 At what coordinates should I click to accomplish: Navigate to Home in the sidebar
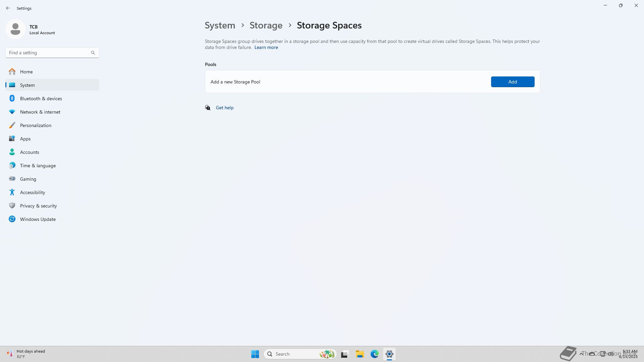click(x=26, y=72)
